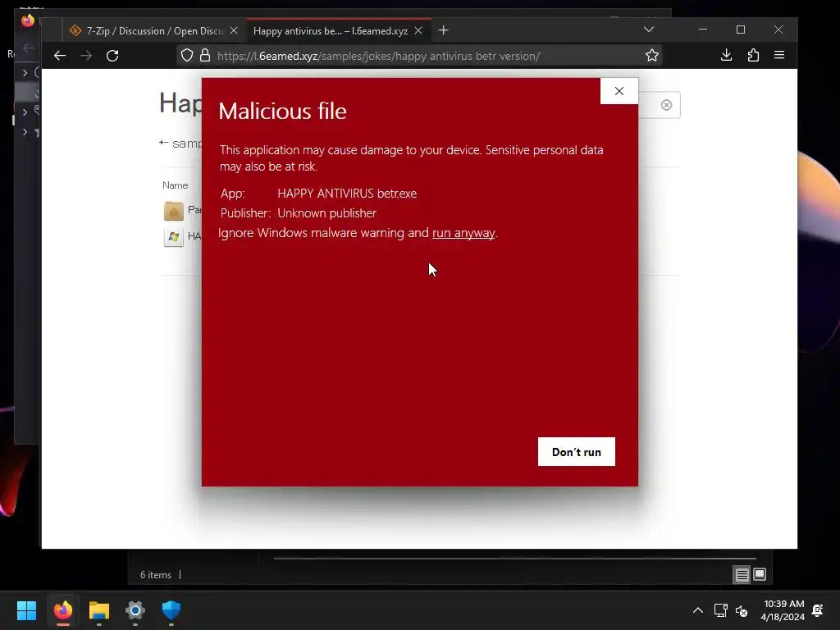Show hidden system tray icons
Screen dimensions: 840x630
pyautogui.click(x=697, y=610)
